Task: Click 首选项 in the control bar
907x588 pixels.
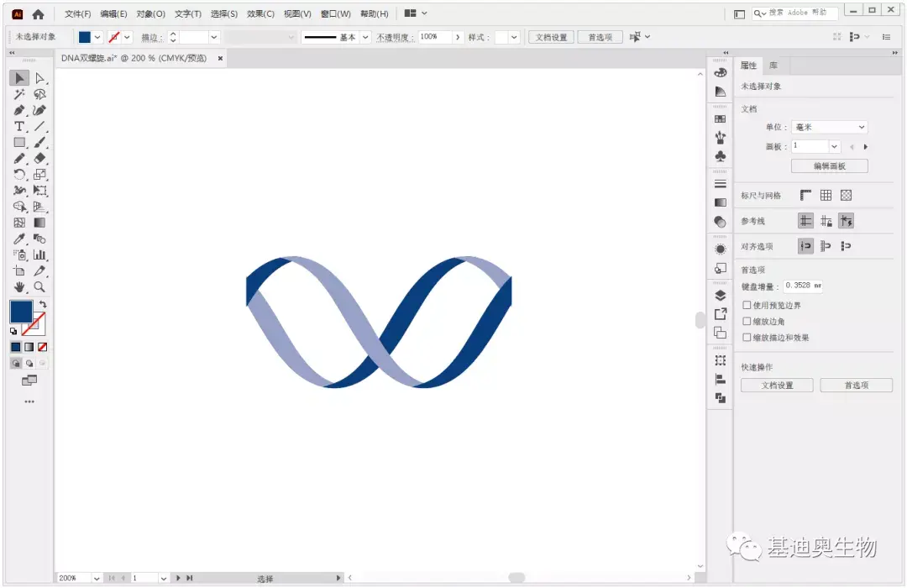Action: click(x=600, y=38)
